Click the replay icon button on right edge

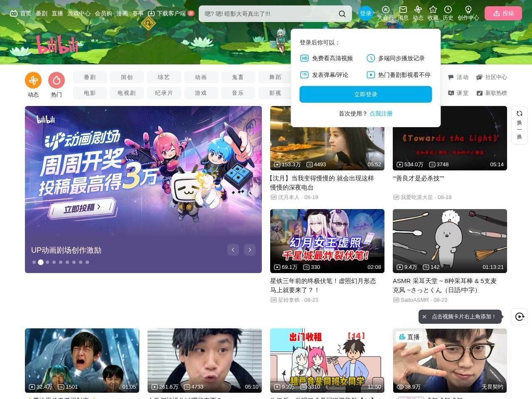click(520, 317)
